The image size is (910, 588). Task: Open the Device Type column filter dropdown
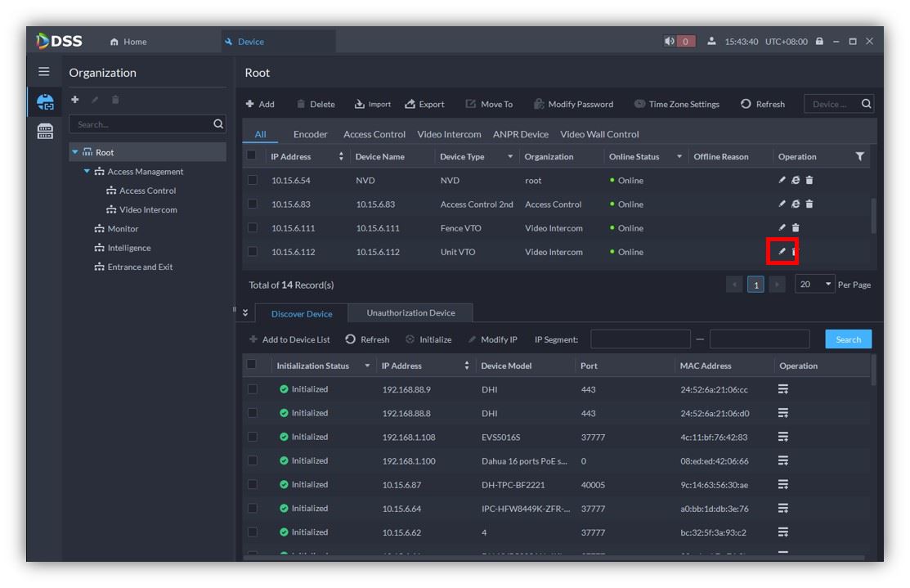click(x=510, y=157)
